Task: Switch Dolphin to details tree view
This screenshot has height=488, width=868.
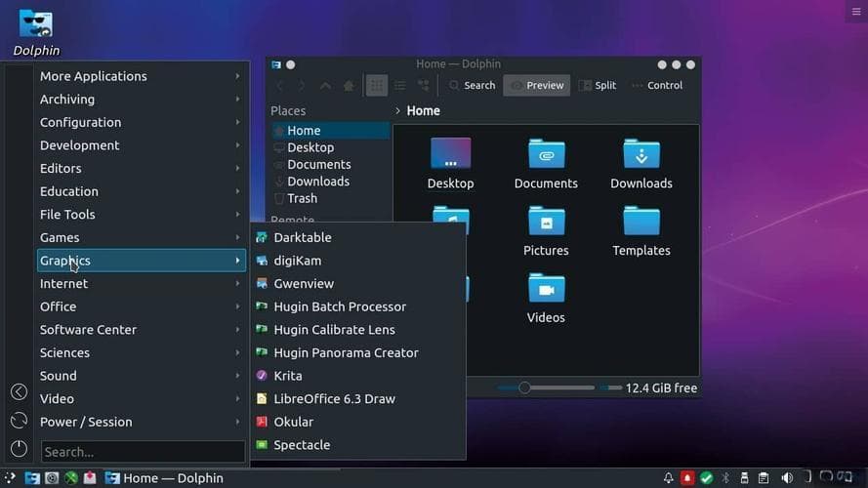Action: pyautogui.click(x=424, y=86)
